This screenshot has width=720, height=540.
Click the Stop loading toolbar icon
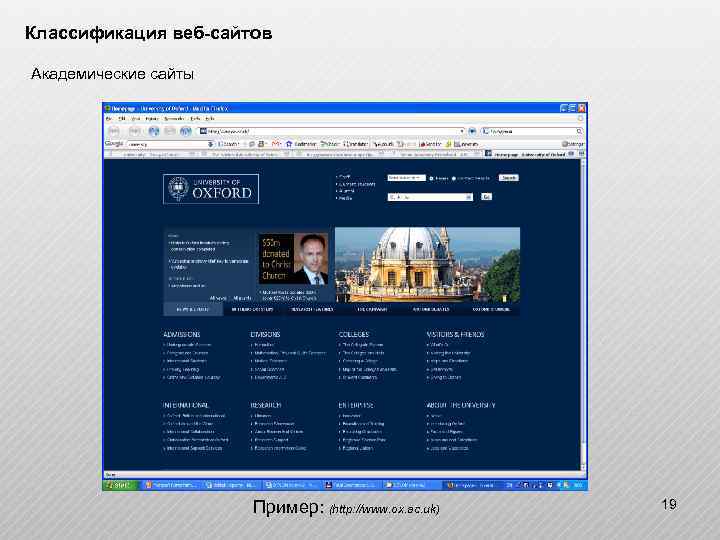click(169, 131)
